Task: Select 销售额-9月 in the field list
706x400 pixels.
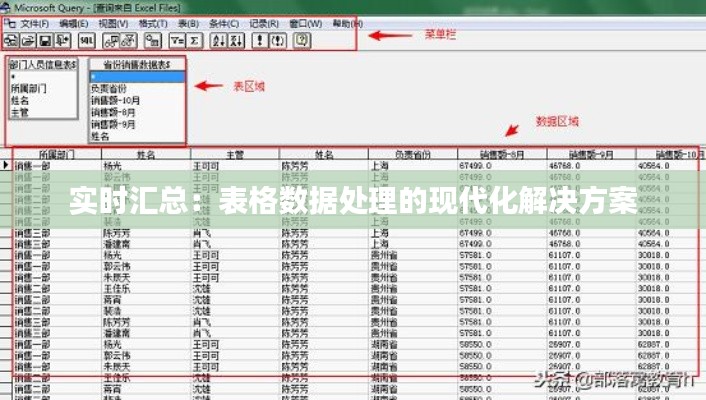Action: 113,124
